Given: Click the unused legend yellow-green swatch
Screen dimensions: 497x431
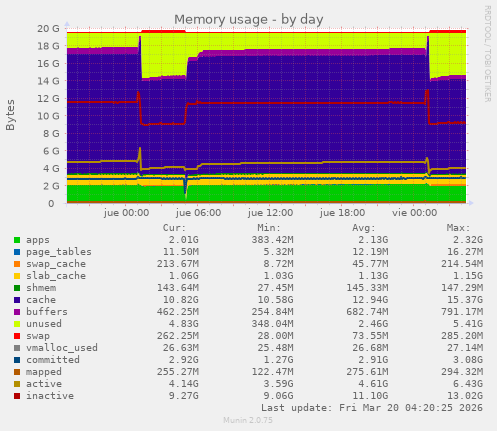Looking at the screenshot, I should pyautogui.click(x=17, y=324).
